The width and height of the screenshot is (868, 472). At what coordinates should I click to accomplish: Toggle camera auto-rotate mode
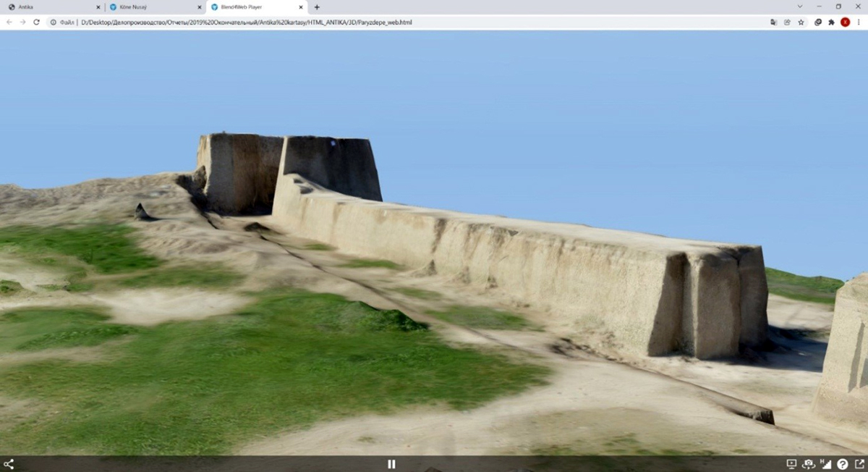[x=809, y=464]
